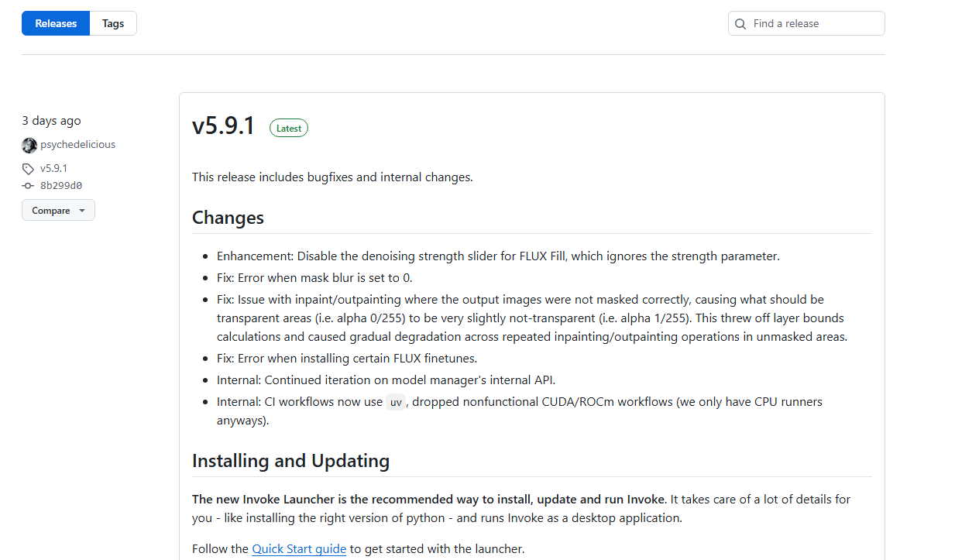Click the Enhancement FLUX Fill bullet text

(x=498, y=256)
